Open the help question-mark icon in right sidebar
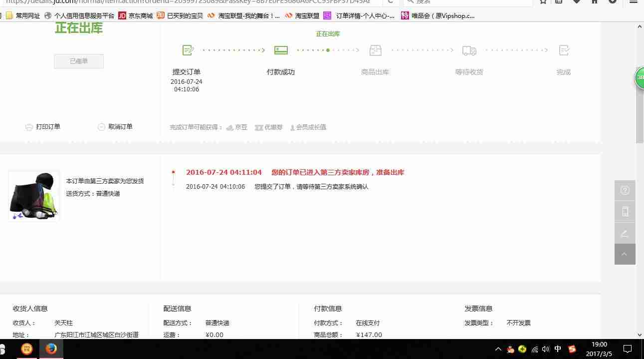The width and height of the screenshot is (644, 359). pyautogui.click(x=625, y=190)
